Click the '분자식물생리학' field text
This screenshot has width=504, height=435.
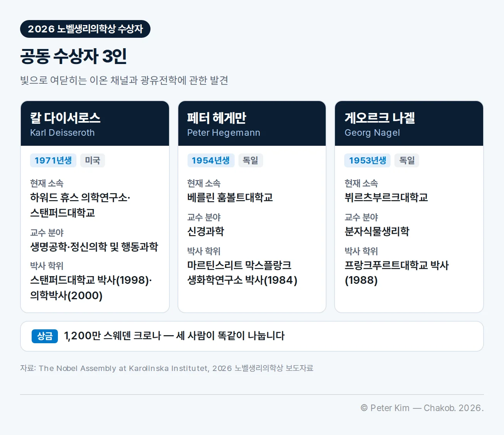click(x=377, y=231)
